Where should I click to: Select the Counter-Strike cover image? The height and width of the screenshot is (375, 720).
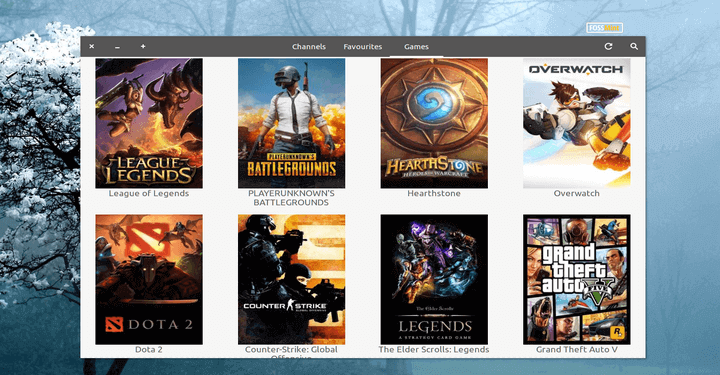292,280
